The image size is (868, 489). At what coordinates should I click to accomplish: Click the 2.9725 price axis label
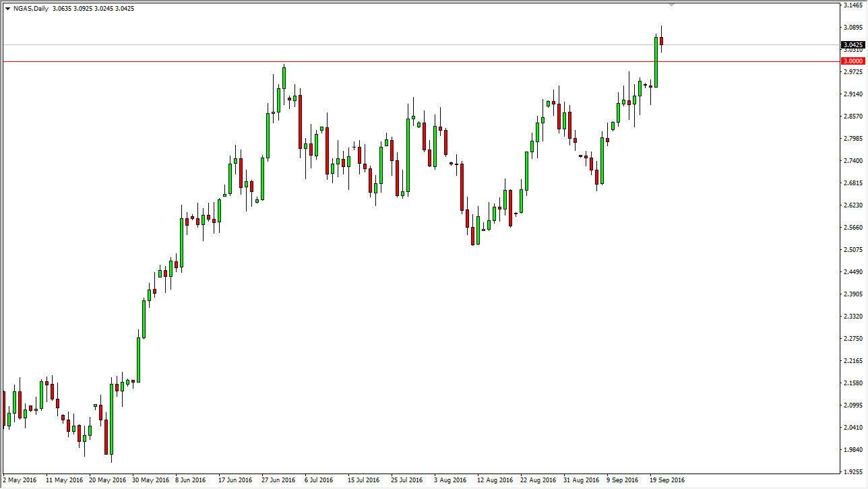(852, 71)
